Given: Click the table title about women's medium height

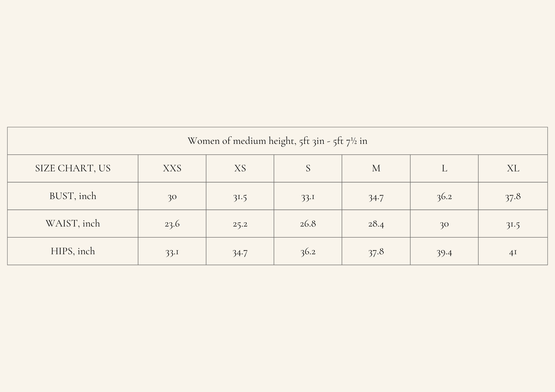Looking at the screenshot, I should tap(277, 141).
